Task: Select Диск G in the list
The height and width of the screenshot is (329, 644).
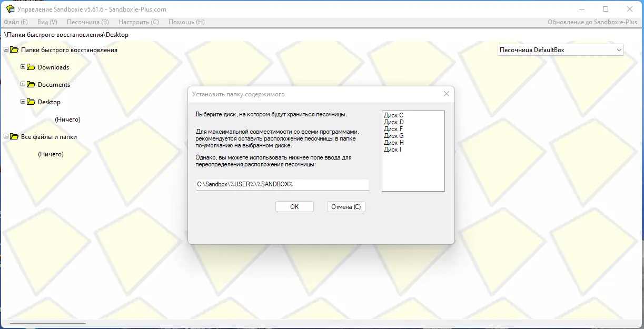Action: [x=394, y=136]
